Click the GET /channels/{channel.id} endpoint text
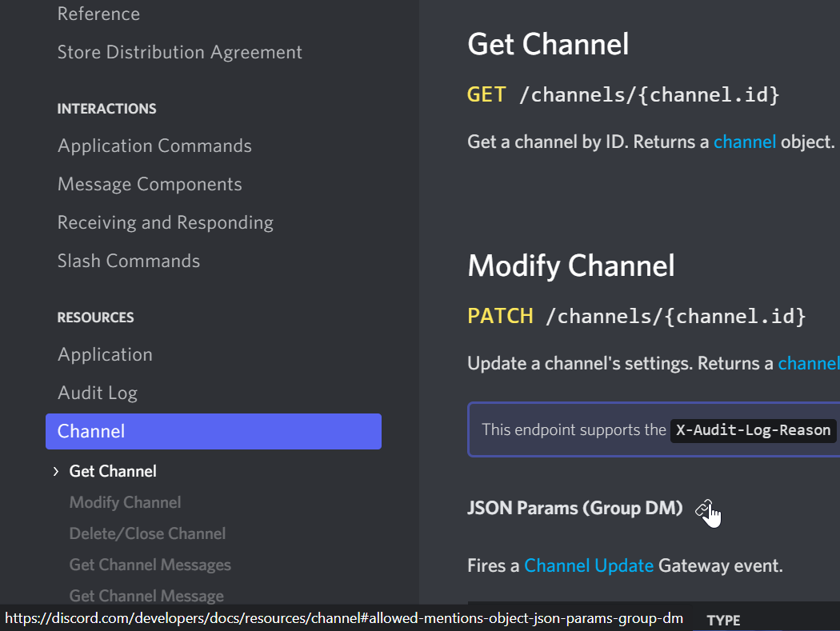 623,95
